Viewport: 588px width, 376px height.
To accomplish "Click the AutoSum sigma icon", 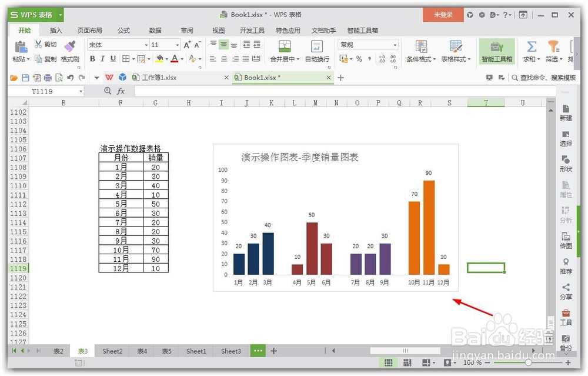I will click(532, 46).
